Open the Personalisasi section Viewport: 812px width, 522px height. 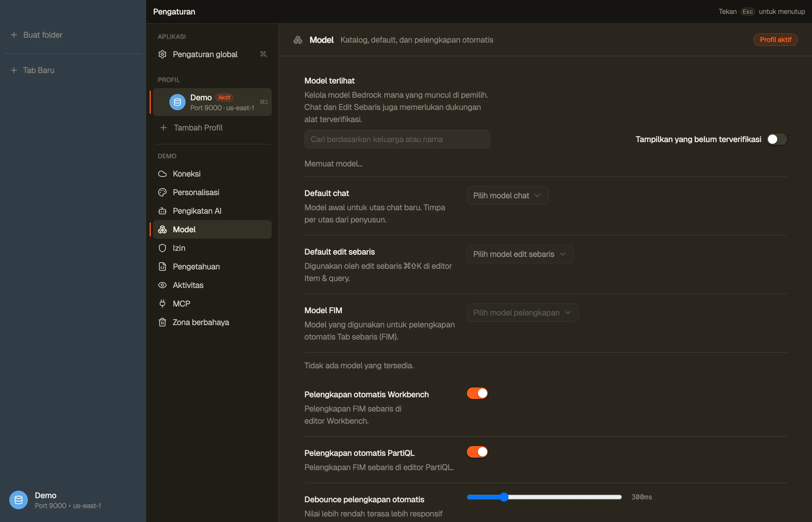[x=212, y=192]
